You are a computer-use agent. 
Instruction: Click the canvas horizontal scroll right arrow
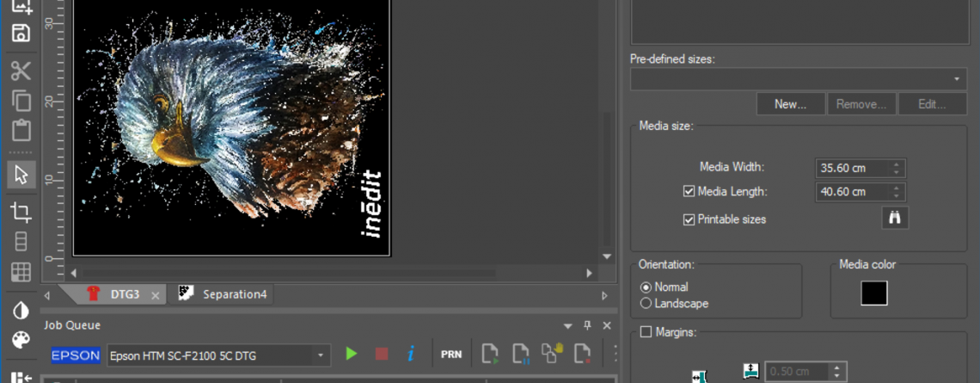coord(590,274)
